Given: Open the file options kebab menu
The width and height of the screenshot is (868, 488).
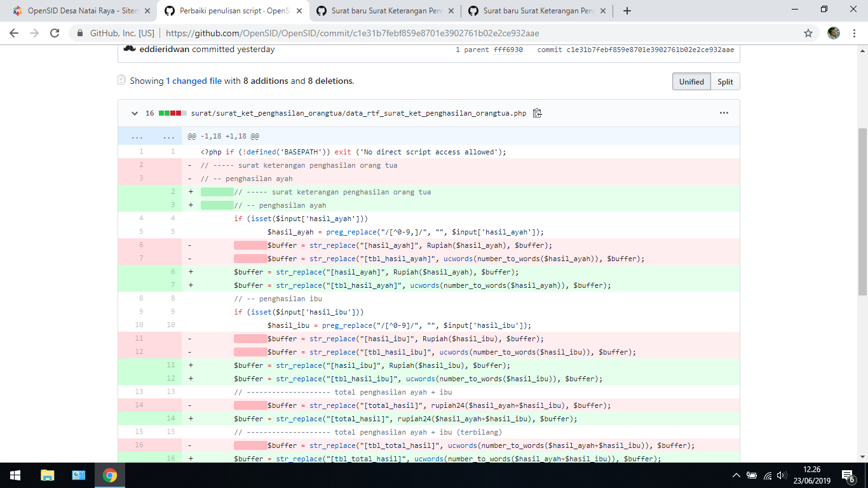Looking at the screenshot, I should [x=724, y=112].
